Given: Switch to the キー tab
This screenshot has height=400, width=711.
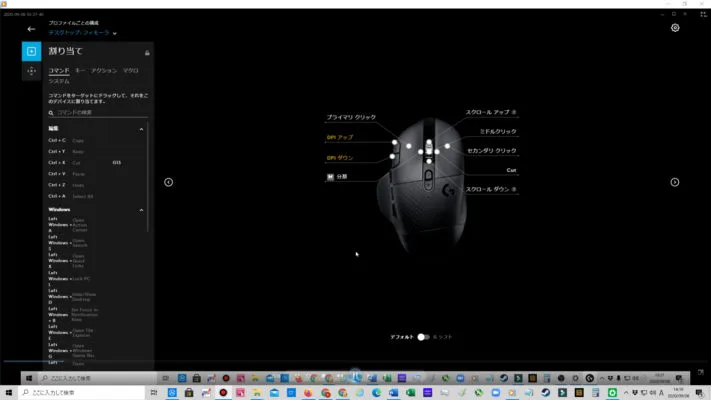Looking at the screenshot, I should 80,71.
